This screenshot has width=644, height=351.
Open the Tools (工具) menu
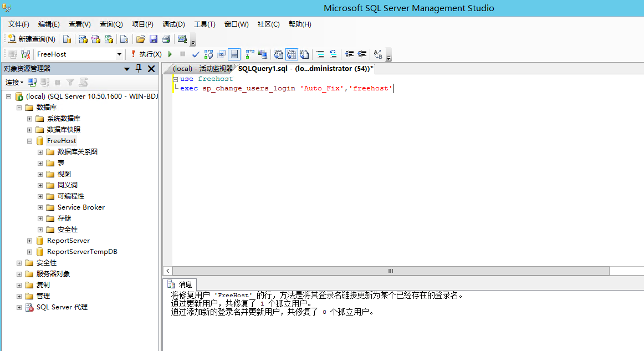[x=204, y=24]
